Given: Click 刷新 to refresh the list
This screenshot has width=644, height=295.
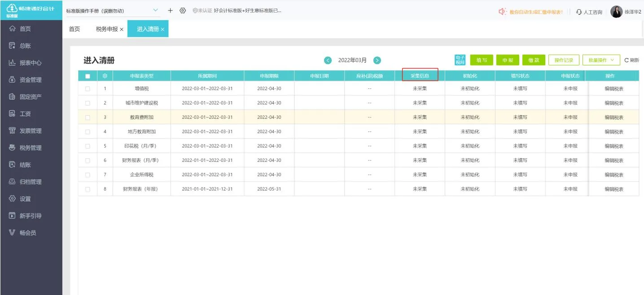Looking at the screenshot, I should (x=632, y=60).
